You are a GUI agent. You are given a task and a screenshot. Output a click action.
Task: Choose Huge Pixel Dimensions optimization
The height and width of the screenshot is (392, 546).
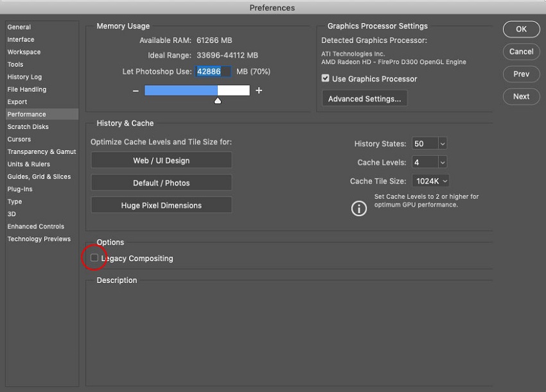click(x=161, y=205)
